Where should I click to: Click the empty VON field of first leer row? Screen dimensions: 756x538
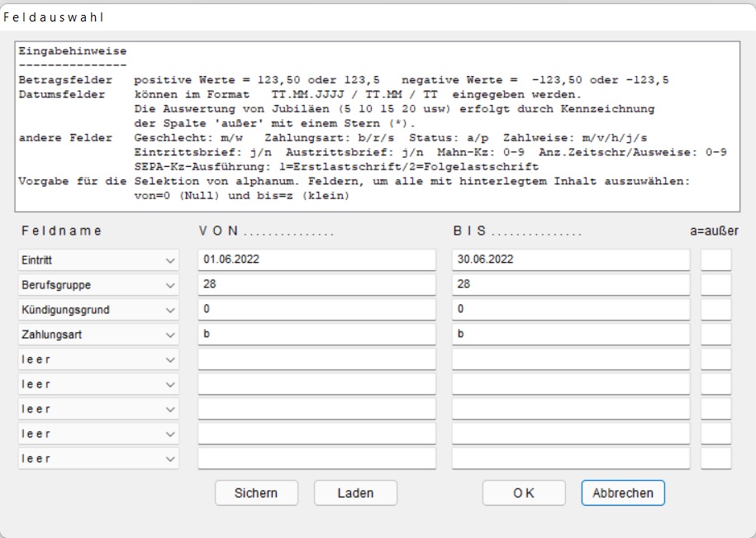coord(316,359)
